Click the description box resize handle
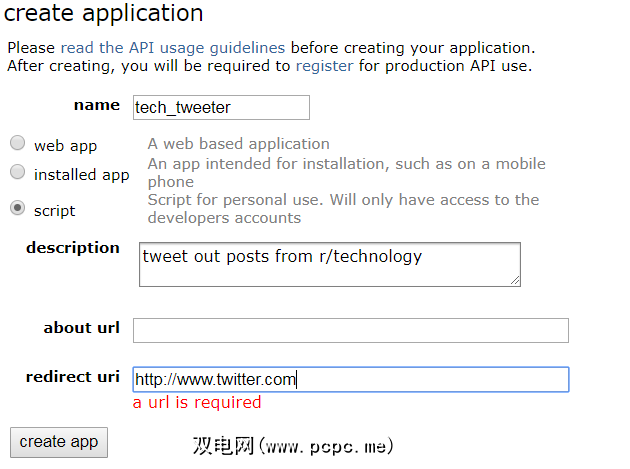This screenshot has height=469, width=630. [515, 281]
